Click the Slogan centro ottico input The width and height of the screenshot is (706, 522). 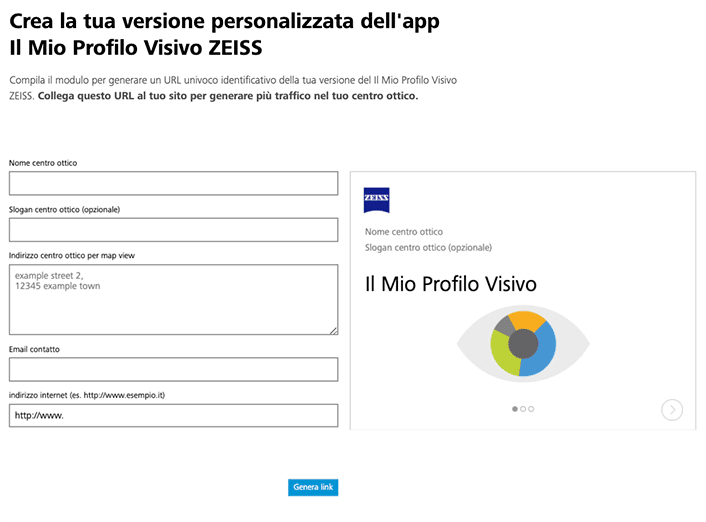(173, 230)
